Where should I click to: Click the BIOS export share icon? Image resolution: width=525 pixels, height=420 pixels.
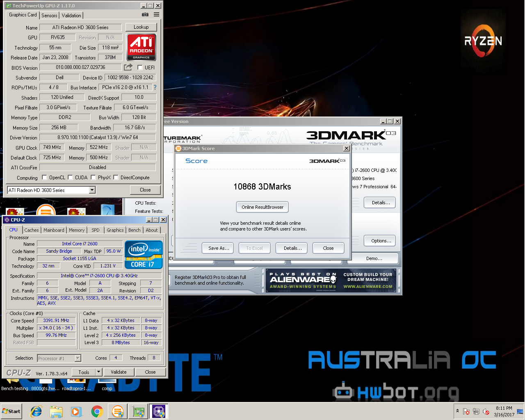tap(128, 67)
